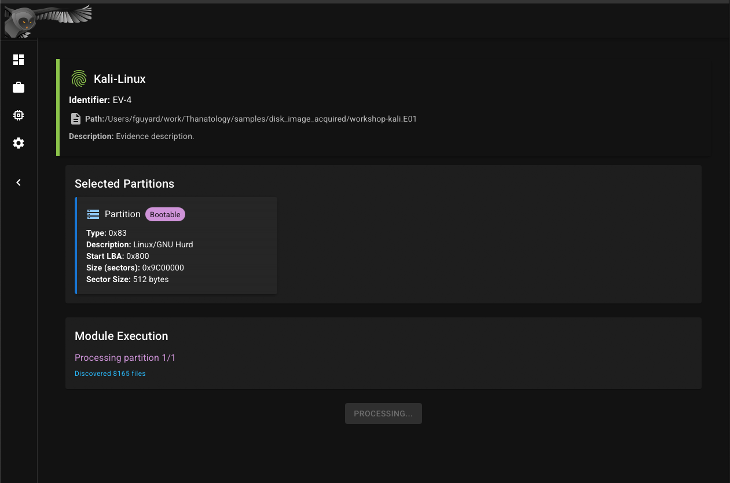Click the green fingerprint evidence icon

79,79
